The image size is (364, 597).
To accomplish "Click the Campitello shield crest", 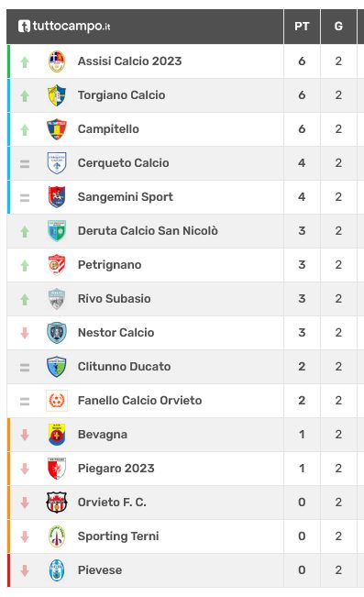I will point(57,129).
